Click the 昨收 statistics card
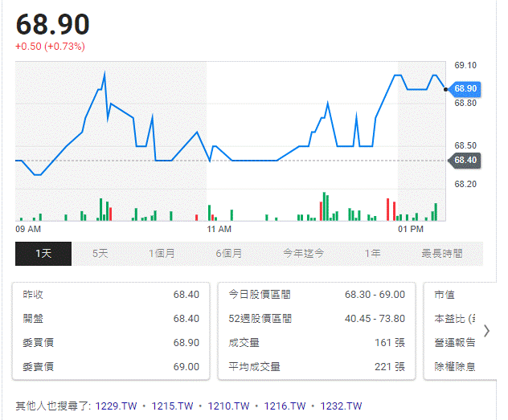 click(111, 331)
